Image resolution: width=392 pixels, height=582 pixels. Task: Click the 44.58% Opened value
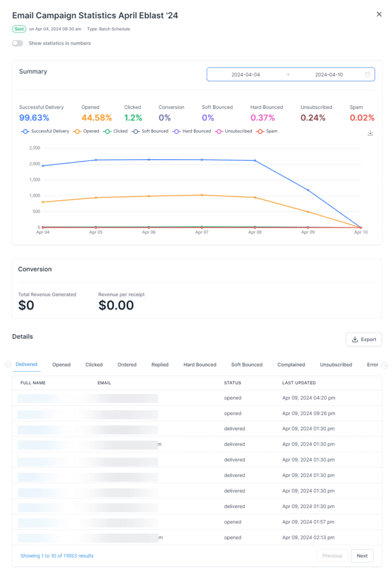click(97, 118)
